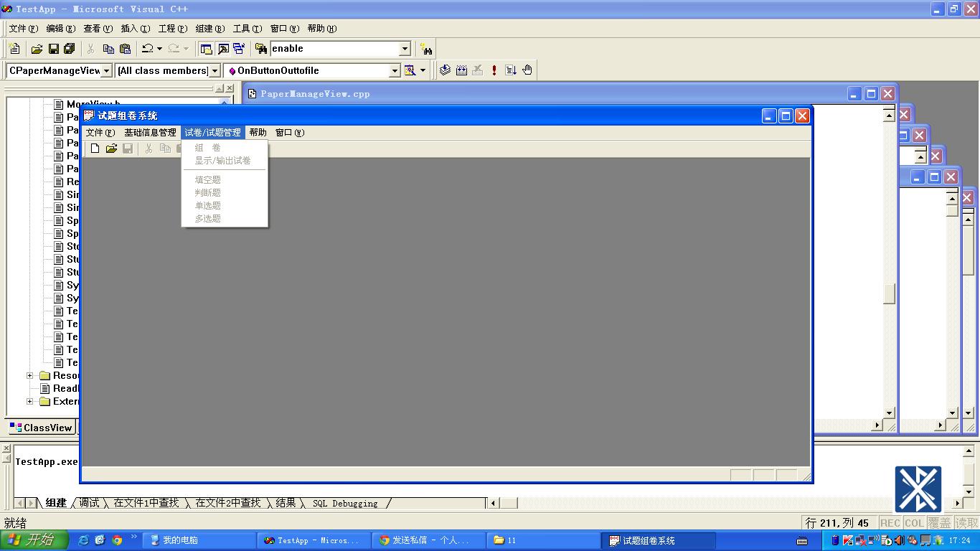Open the CPaperManageView class dropdown

point(107,70)
